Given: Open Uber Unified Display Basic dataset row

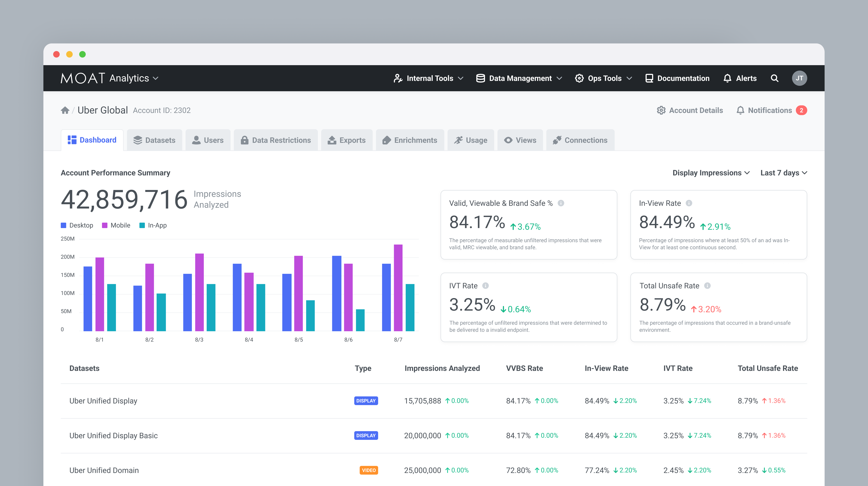Looking at the screenshot, I should pos(114,435).
